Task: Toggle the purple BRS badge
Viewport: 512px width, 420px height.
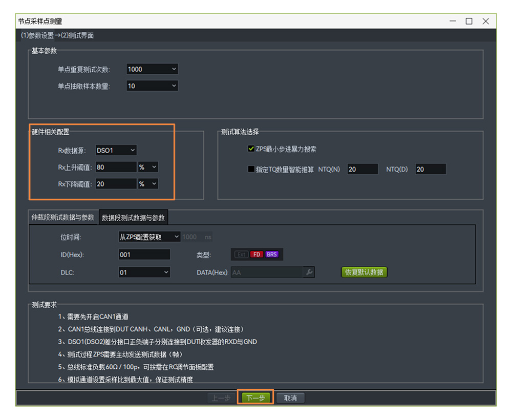Action: 272,255
